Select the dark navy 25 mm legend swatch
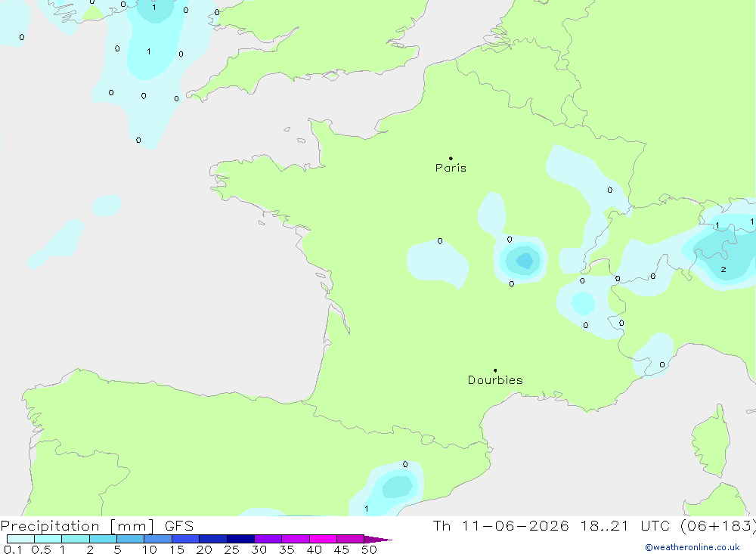Viewport: 756px width, 554px height. (240, 539)
